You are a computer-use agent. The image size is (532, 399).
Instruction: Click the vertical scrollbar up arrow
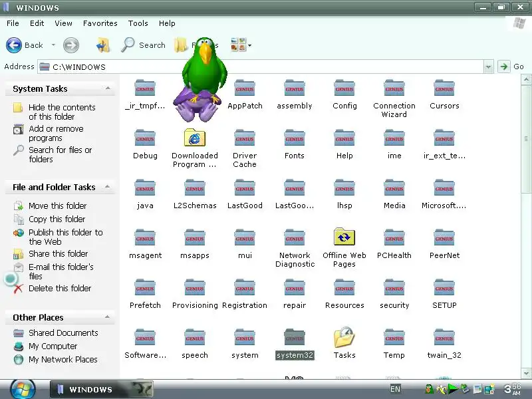pos(526,80)
